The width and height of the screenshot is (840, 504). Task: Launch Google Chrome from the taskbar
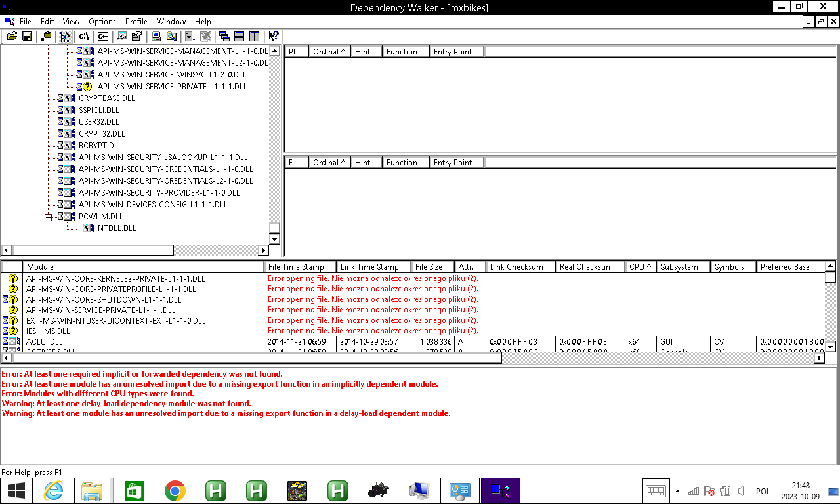(x=175, y=491)
